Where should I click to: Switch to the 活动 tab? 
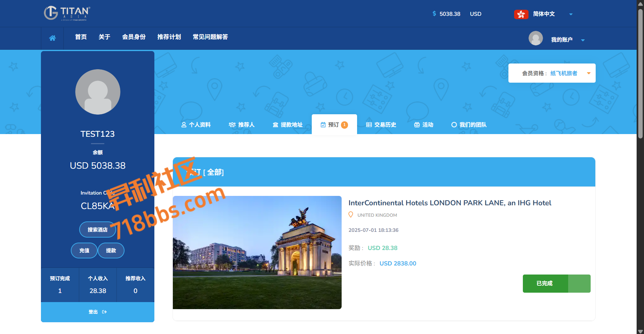click(x=424, y=125)
